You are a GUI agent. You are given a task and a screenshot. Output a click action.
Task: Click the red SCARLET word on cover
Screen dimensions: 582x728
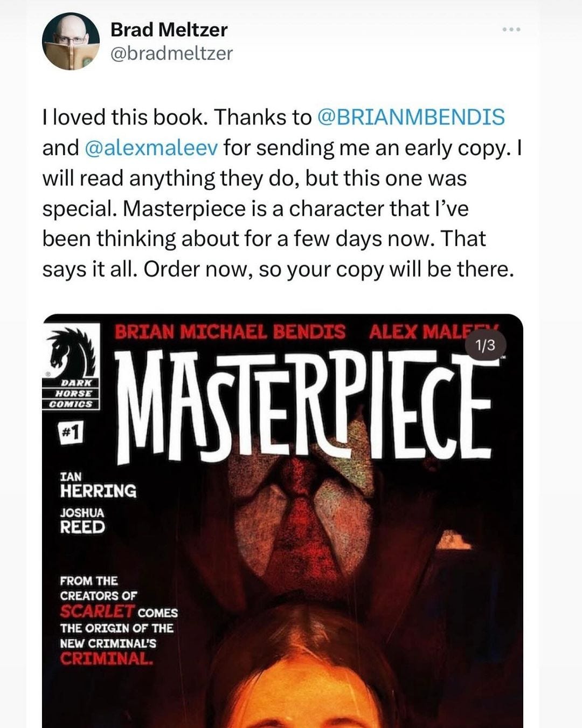click(x=98, y=612)
